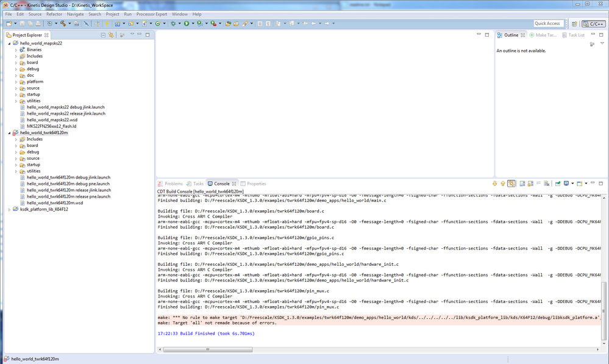Open Project Explorer View Menu triangle
Image resolution: width=609 pixels, height=364 pixels.
pyautogui.click(x=132, y=35)
